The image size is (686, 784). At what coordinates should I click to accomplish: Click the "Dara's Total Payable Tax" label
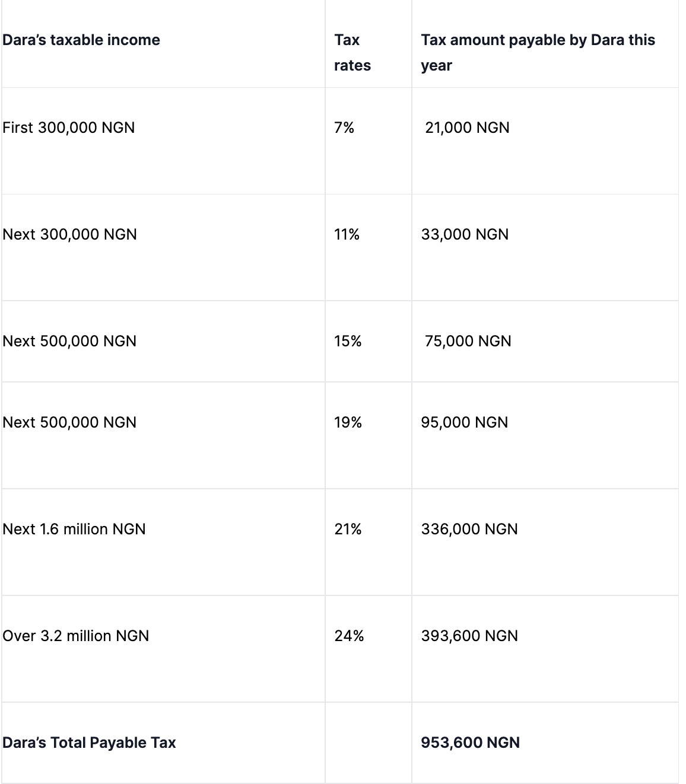(89, 743)
